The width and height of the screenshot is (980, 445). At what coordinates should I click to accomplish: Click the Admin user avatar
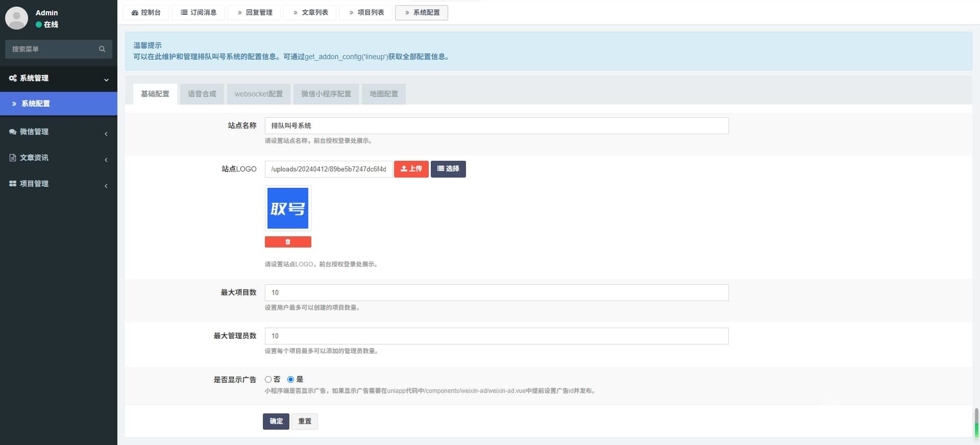[x=16, y=18]
